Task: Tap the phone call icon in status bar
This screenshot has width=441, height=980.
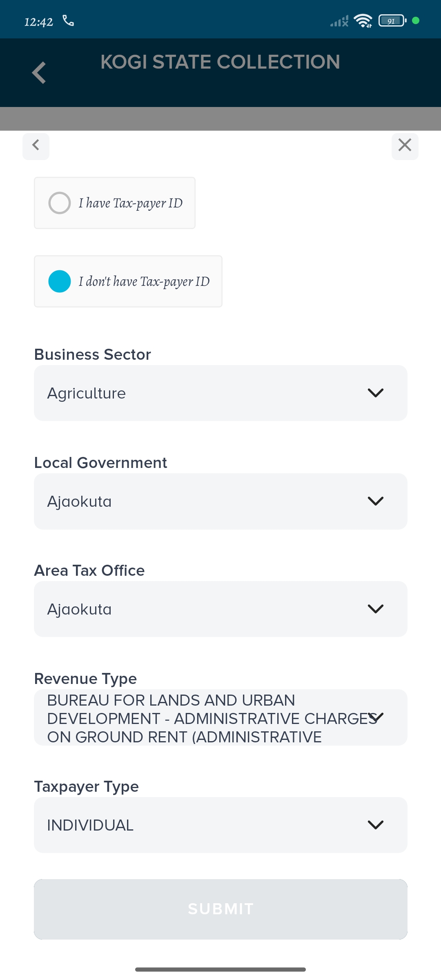Action: (68, 20)
